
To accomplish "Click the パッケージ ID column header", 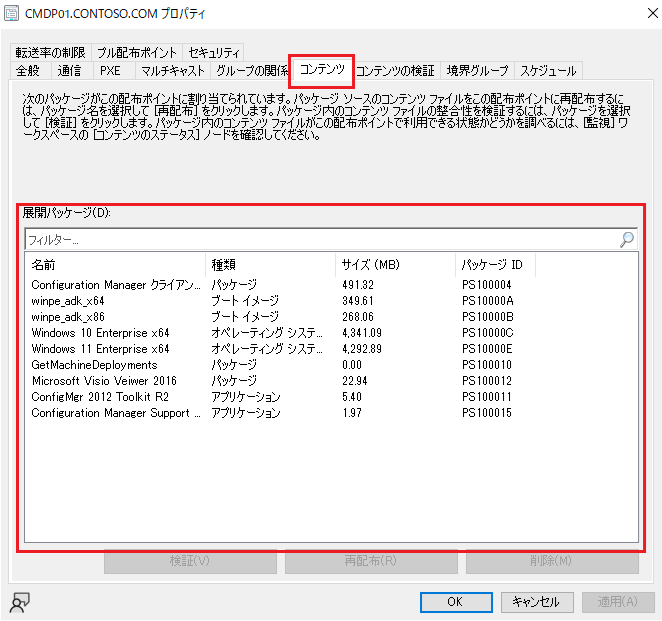I will click(x=494, y=265).
